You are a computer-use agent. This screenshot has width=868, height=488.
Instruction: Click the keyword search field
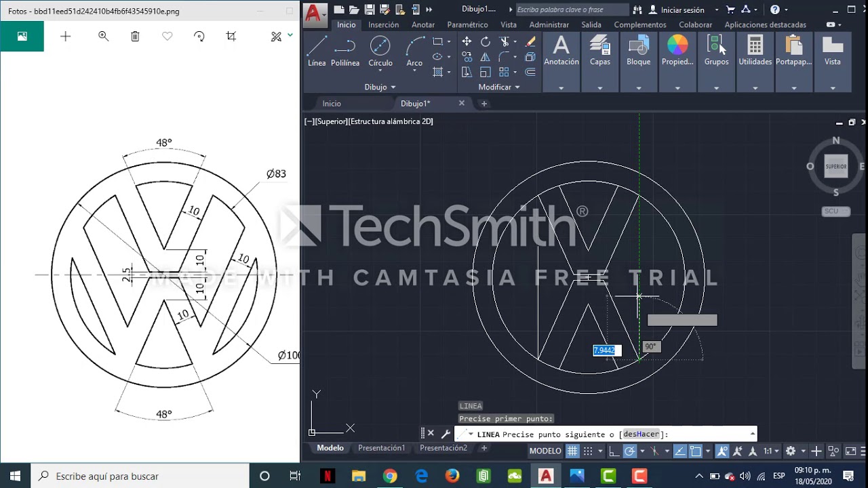(x=572, y=9)
